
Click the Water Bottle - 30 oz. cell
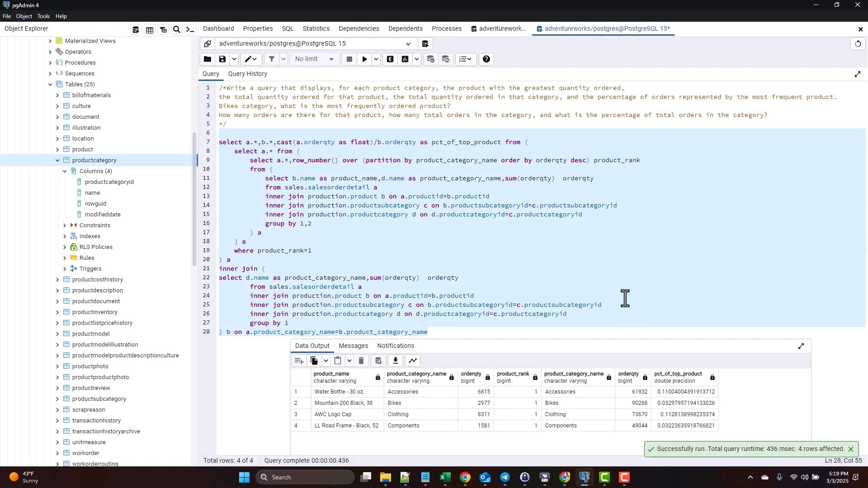[348, 392]
